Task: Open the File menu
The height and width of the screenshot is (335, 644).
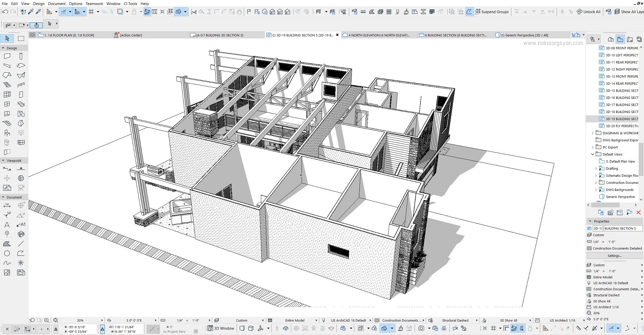Action: click(5, 4)
